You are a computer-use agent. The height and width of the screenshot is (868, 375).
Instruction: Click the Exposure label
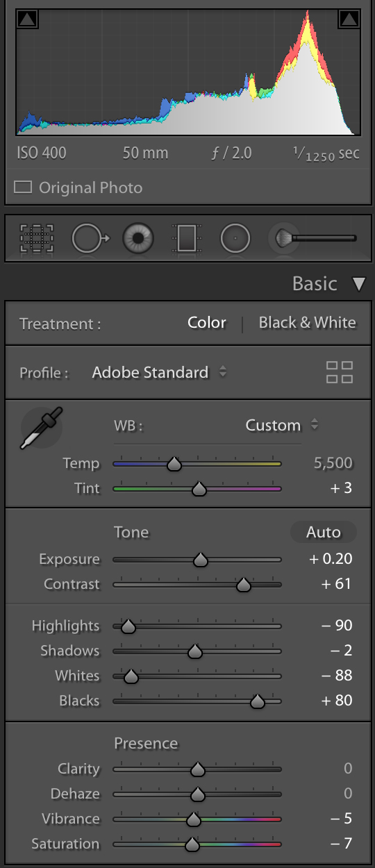point(69,560)
